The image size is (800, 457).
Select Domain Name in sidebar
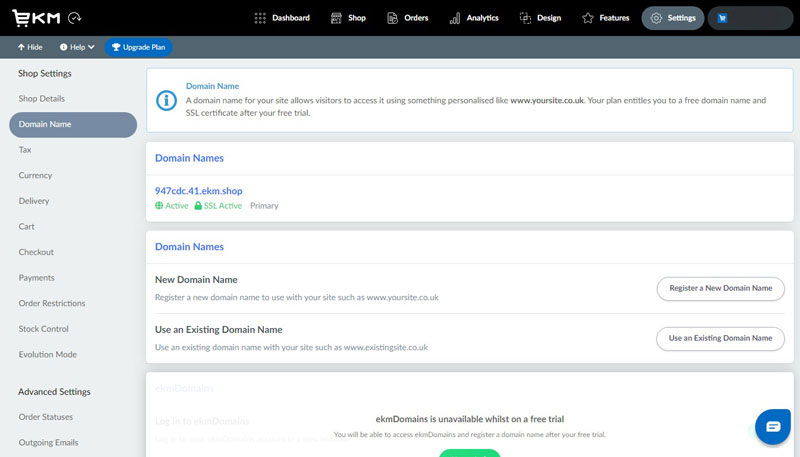73,124
